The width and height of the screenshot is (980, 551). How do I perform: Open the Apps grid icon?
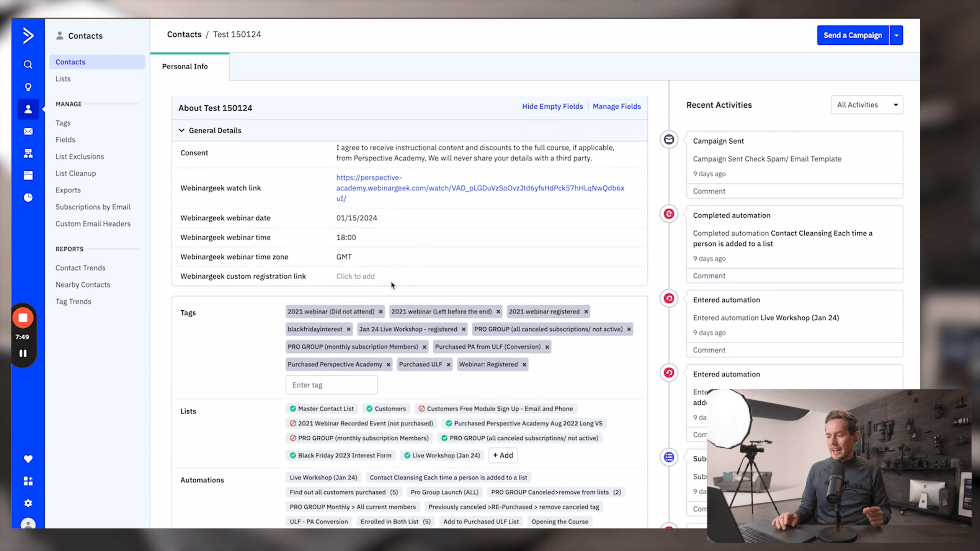pos(28,481)
